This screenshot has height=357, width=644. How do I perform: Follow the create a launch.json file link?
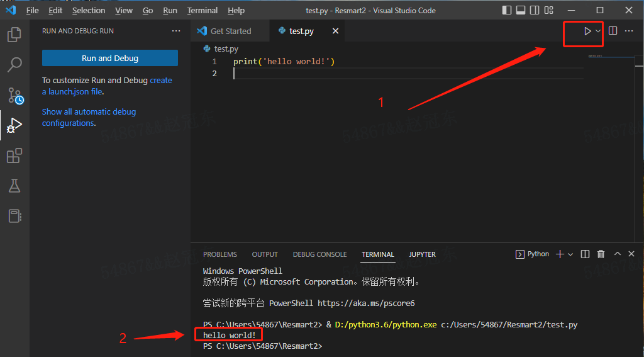[x=107, y=86]
